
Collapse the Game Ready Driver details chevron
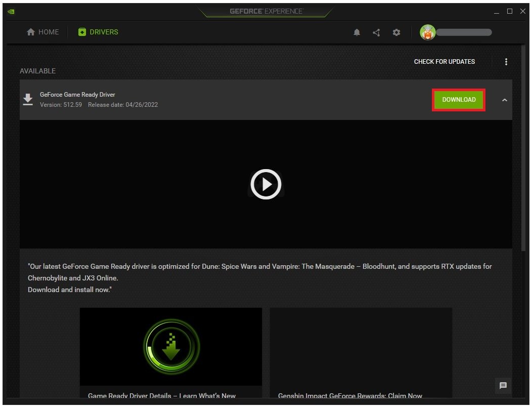[x=504, y=100]
